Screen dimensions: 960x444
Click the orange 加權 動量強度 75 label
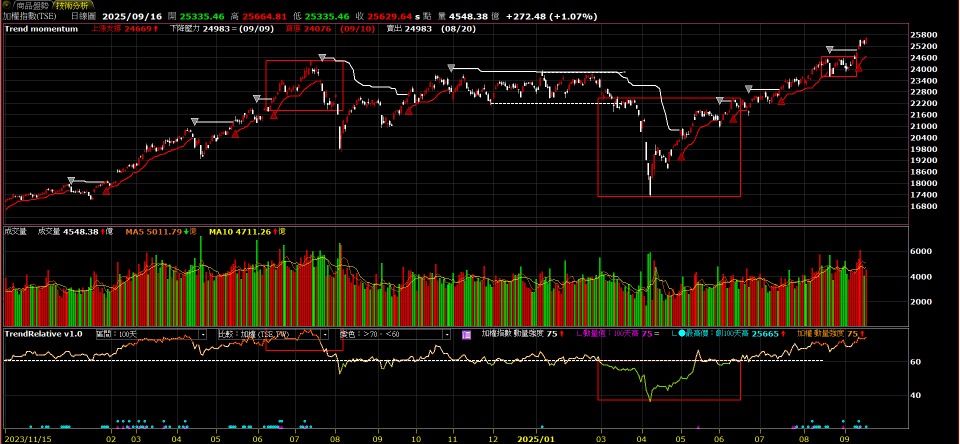(829, 334)
